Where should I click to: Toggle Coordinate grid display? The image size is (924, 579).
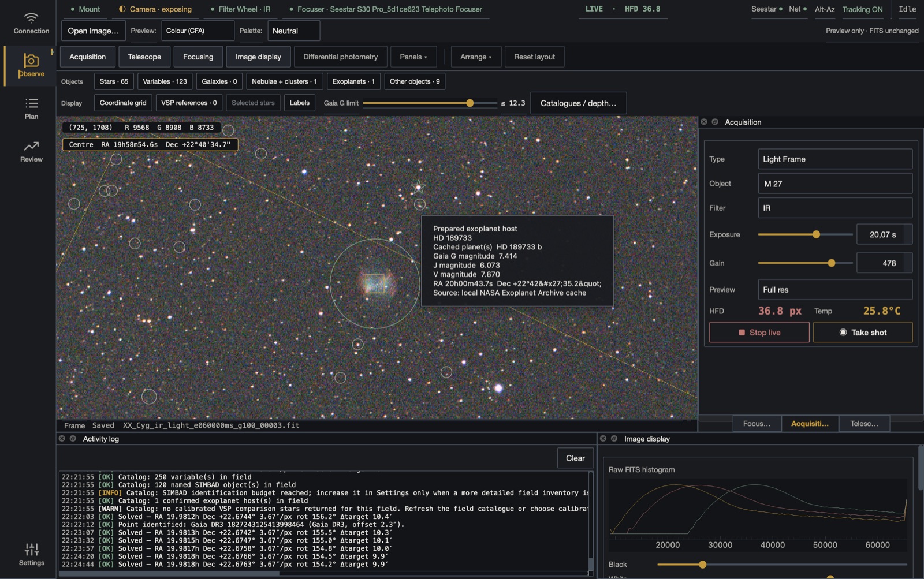[123, 103]
